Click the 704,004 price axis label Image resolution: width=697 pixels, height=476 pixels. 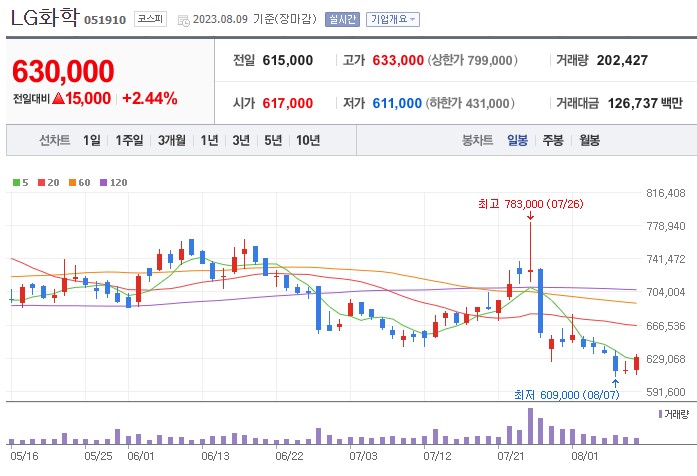[665, 292]
